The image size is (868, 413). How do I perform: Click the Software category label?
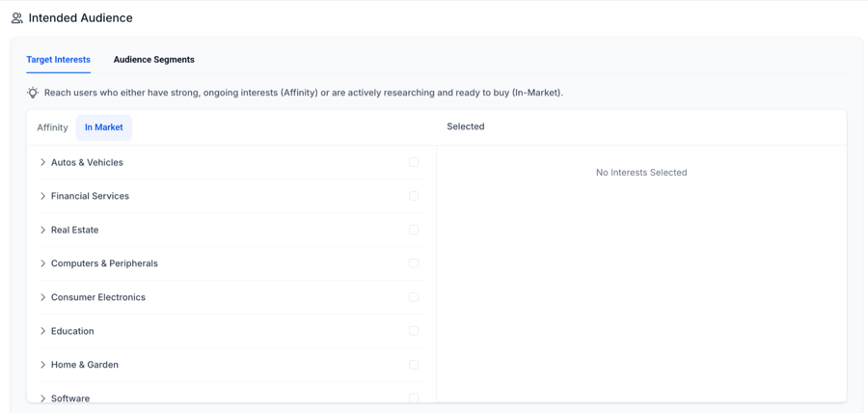tap(70, 398)
